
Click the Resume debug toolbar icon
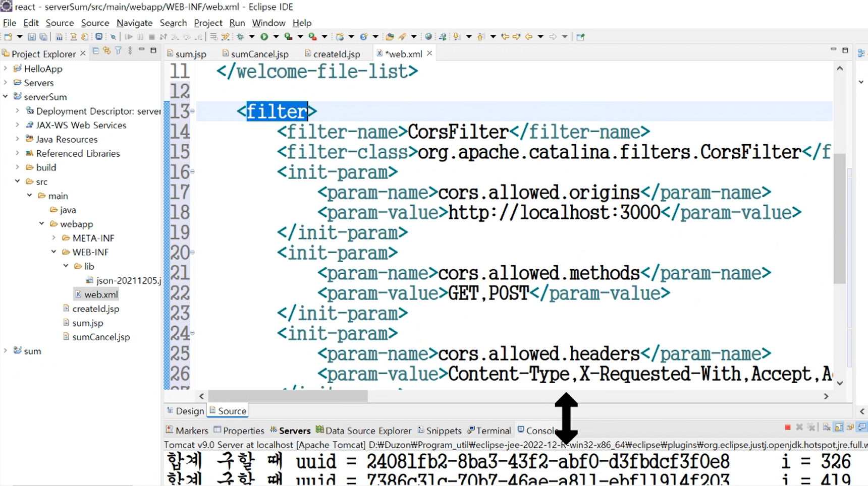click(x=129, y=37)
